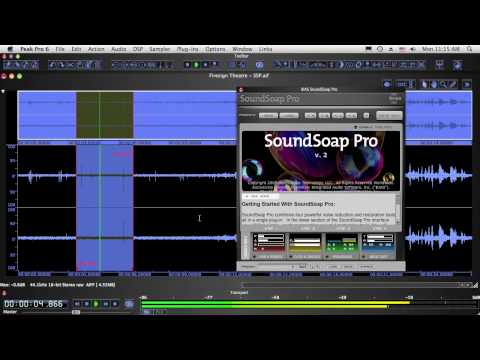Open the File menu

click(60, 49)
